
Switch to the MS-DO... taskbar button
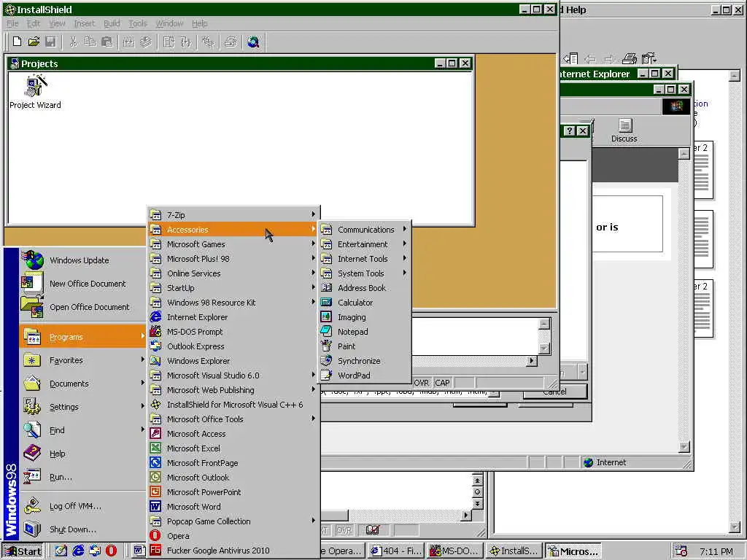(455, 551)
